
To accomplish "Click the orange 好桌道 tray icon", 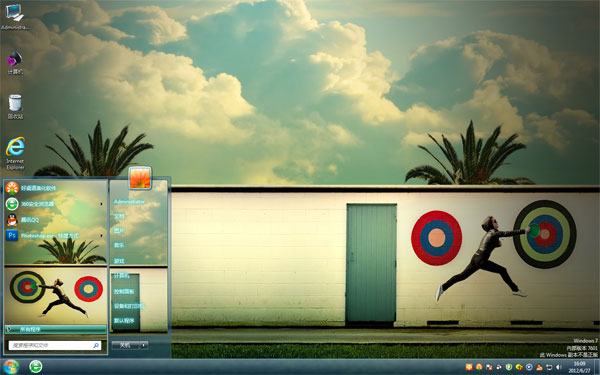I will pos(479,367).
